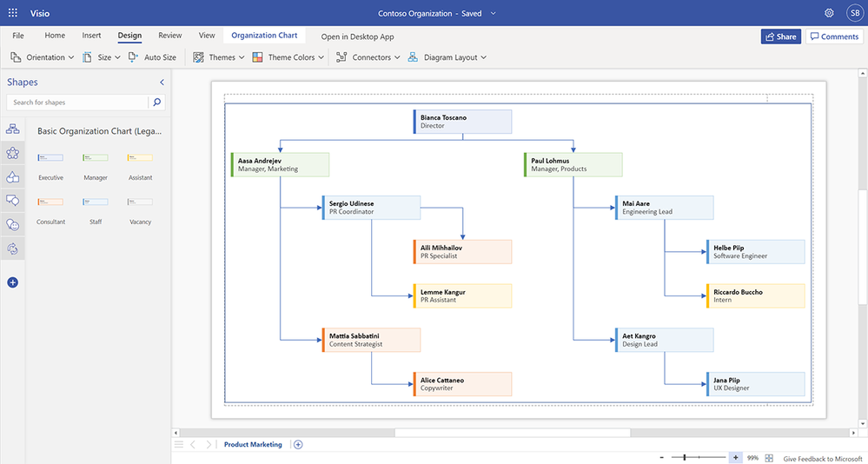
Task: Select the Bianca Toscano Director box
Action: tap(462, 122)
